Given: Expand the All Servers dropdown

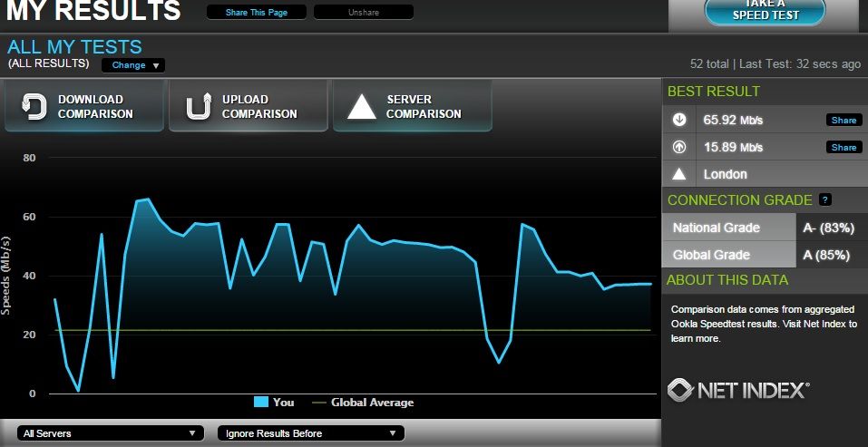Looking at the screenshot, I should tap(110, 433).
